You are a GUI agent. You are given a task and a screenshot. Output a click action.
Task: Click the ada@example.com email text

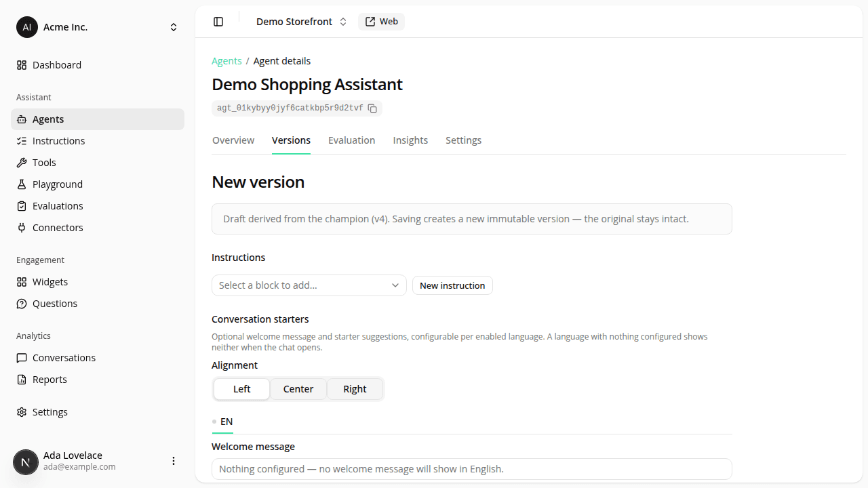79,467
